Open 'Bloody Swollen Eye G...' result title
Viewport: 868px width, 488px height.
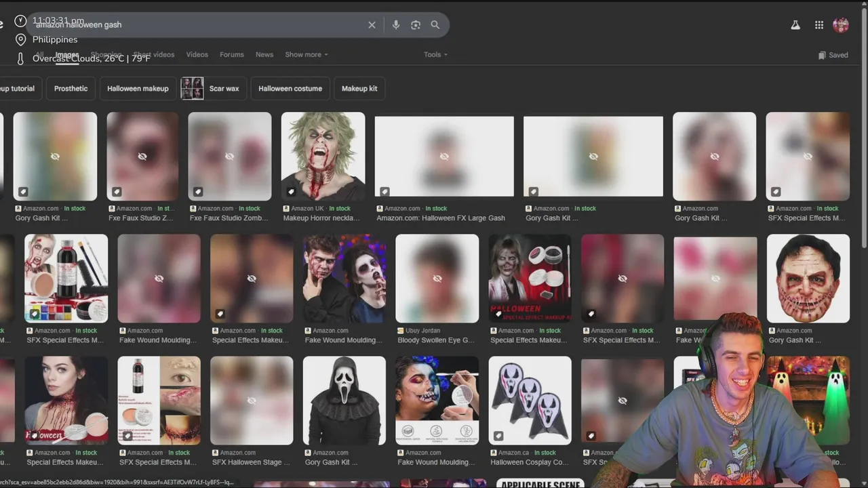tap(436, 340)
